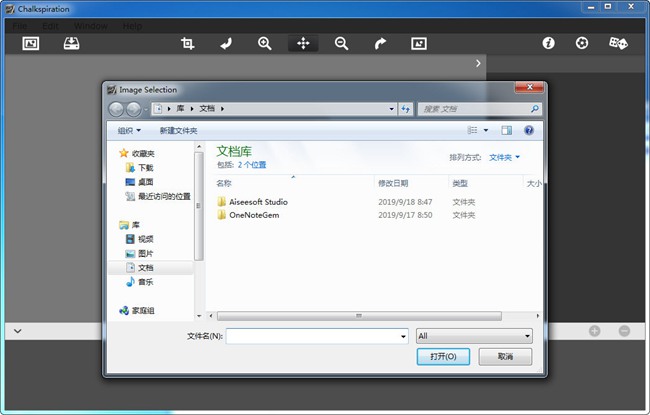The height and width of the screenshot is (415, 650).
Task: Click the rotate right arrow icon
Action: (379, 44)
